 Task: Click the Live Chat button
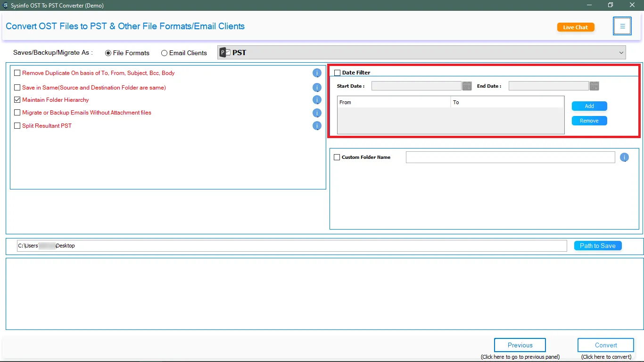pos(576,27)
